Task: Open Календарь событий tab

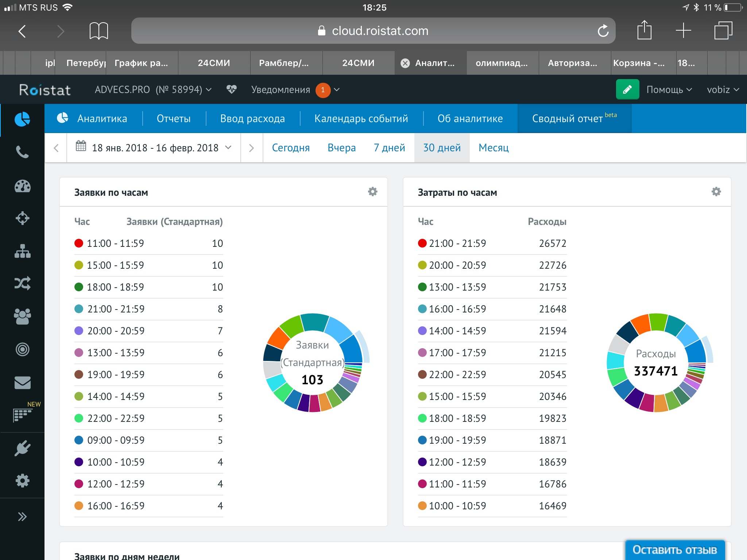Action: pyautogui.click(x=361, y=118)
